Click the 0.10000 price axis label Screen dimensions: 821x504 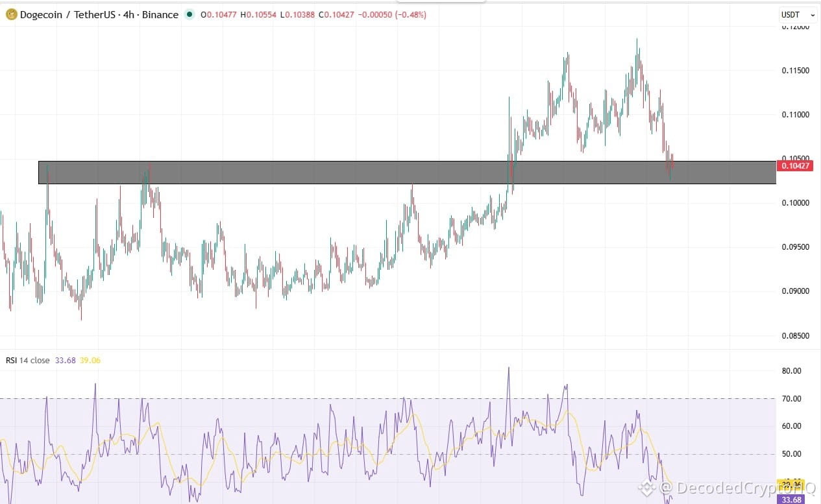click(x=795, y=202)
